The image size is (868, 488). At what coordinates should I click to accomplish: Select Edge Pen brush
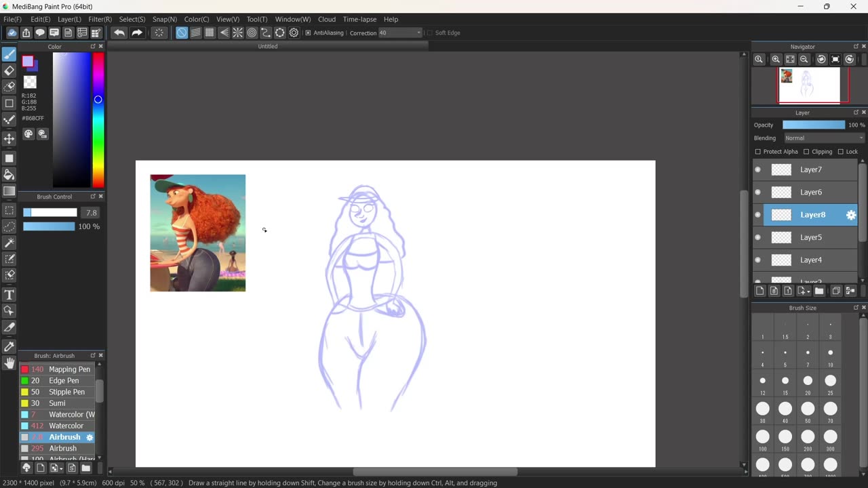pyautogui.click(x=57, y=381)
